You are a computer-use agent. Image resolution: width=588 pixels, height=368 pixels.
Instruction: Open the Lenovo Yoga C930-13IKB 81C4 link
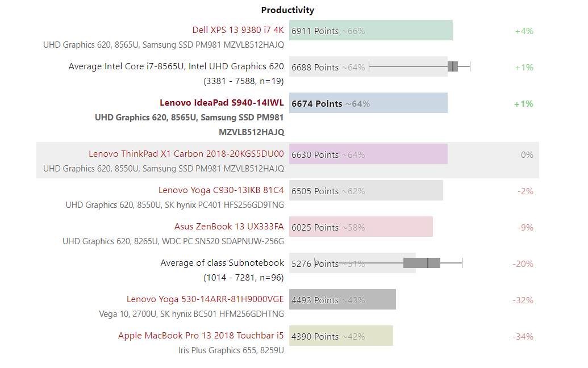tap(221, 190)
